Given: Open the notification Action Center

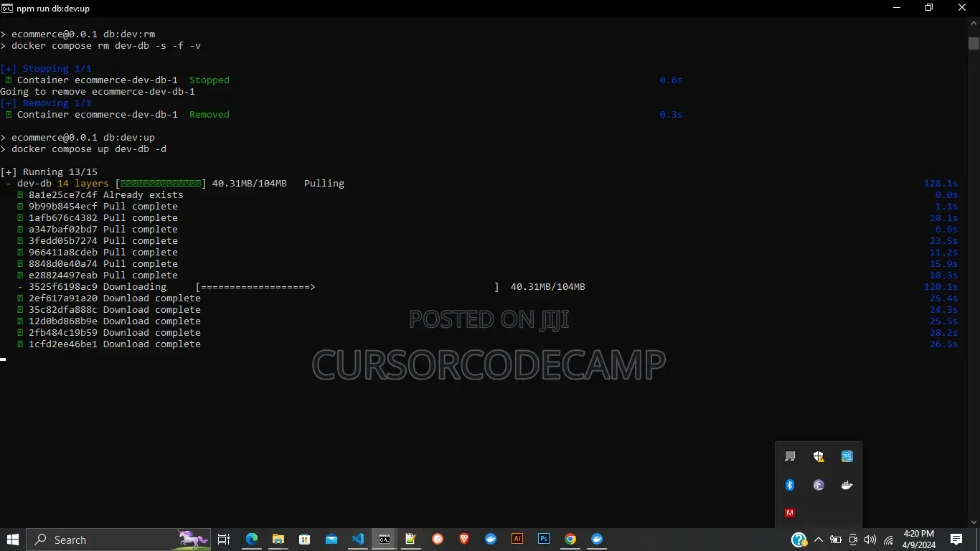Looking at the screenshot, I should point(956,540).
